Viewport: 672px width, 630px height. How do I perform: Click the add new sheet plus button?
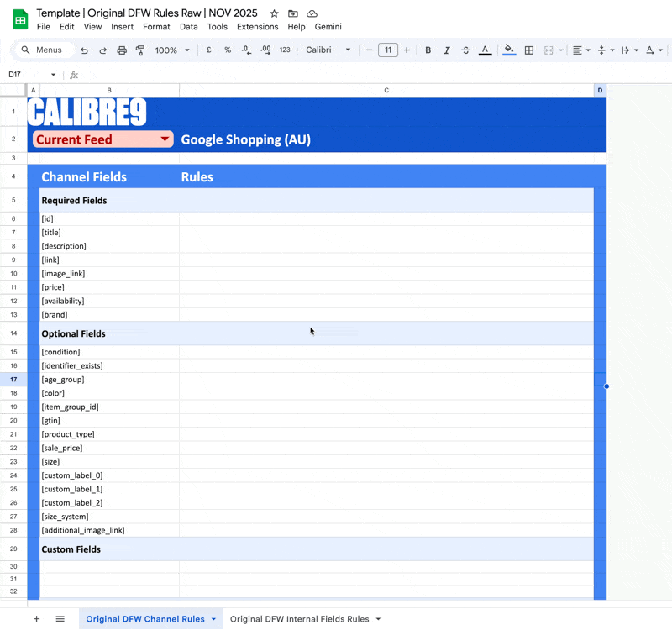pos(36,619)
